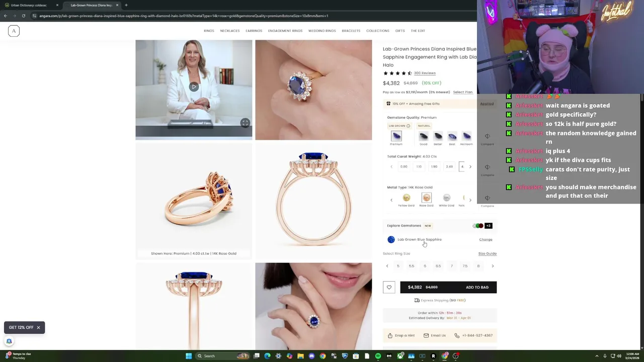The image size is (644, 362).
Task: Show next metal type options
Action: pyautogui.click(x=470, y=200)
